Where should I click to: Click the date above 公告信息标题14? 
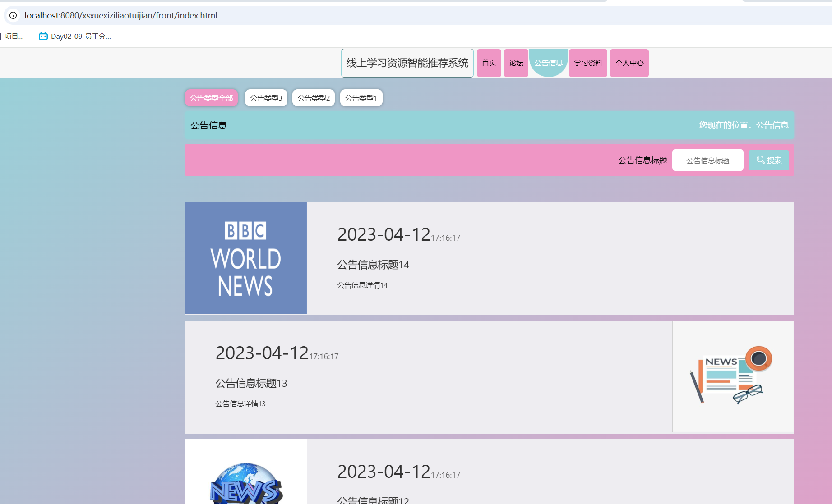399,235
